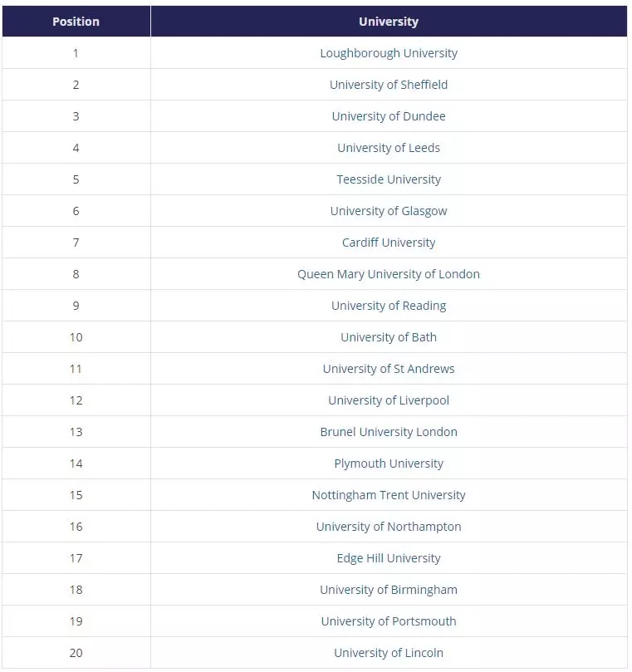Screen dimensions: 632x672
Task: Click the Position column header
Action: pyautogui.click(x=76, y=22)
